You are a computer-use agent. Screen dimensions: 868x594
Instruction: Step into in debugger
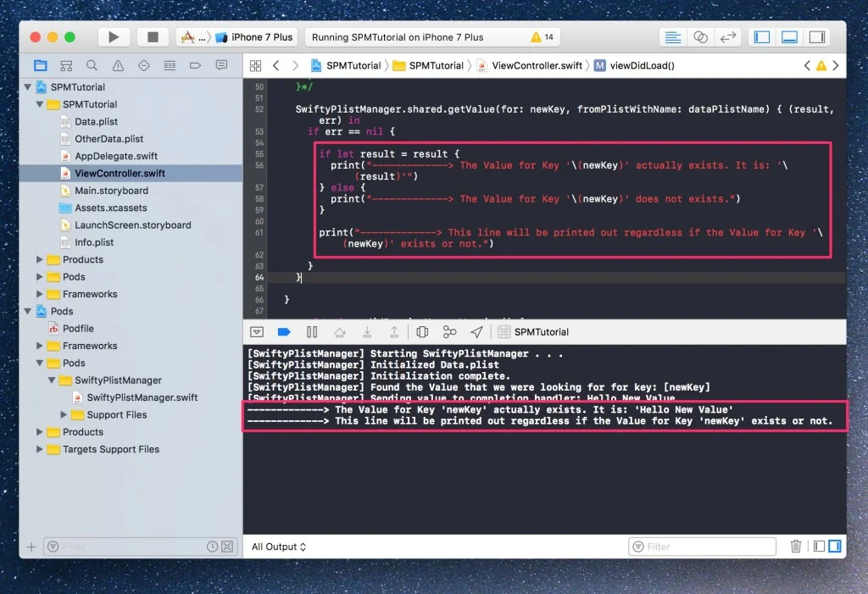367,331
